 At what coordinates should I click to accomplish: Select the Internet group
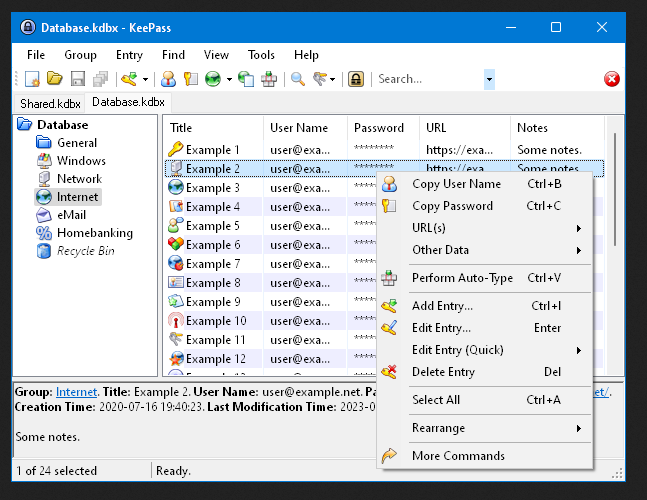[77, 197]
